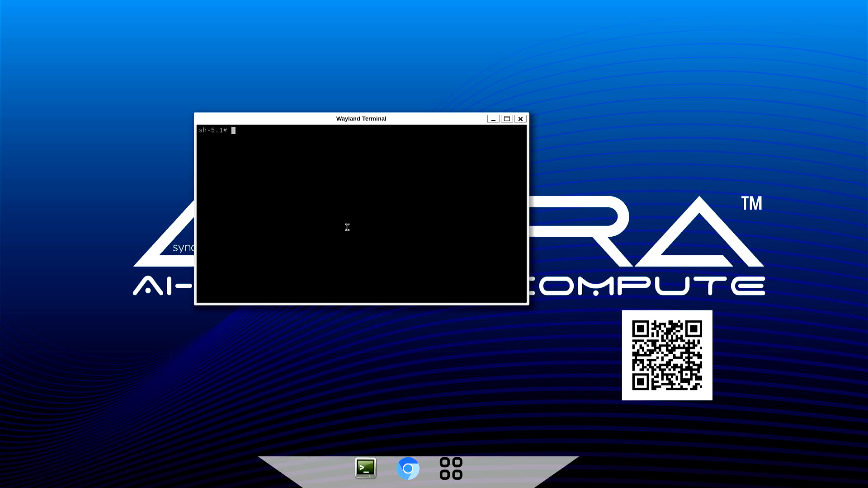Image resolution: width=868 pixels, height=488 pixels.
Task: Maximize the Wayland Terminal window
Action: [x=507, y=119]
